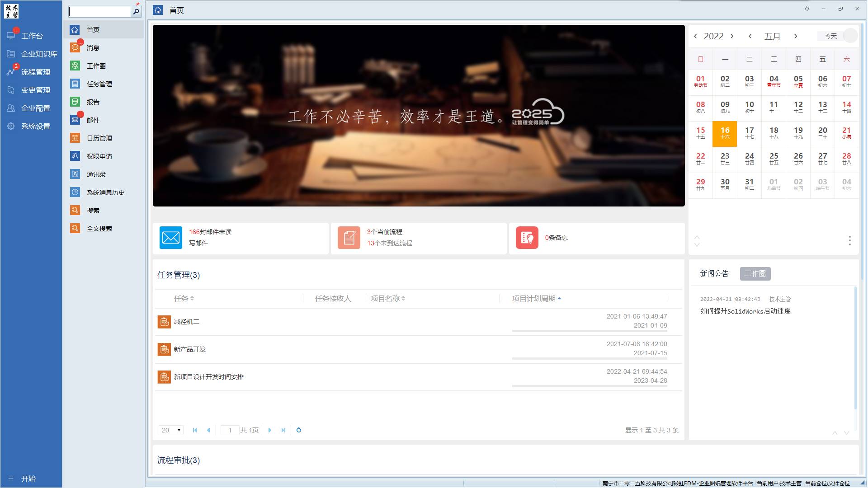Screen dimensions: 868x488
Task: Open the 首页 home icon in sidebar
Action: click(x=75, y=30)
